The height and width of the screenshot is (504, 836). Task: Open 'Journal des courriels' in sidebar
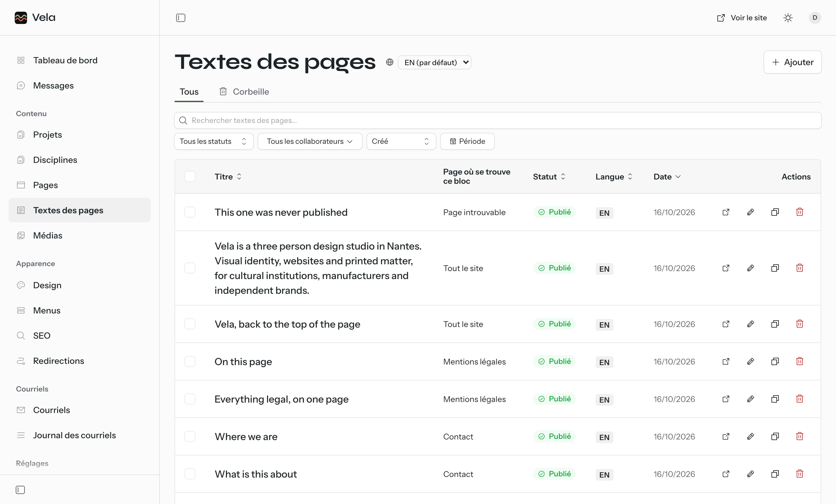pyautogui.click(x=79, y=435)
